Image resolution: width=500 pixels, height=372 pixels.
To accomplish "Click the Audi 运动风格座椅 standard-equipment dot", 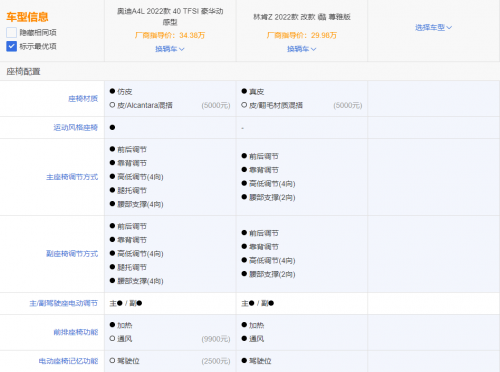I will (112, 127).
